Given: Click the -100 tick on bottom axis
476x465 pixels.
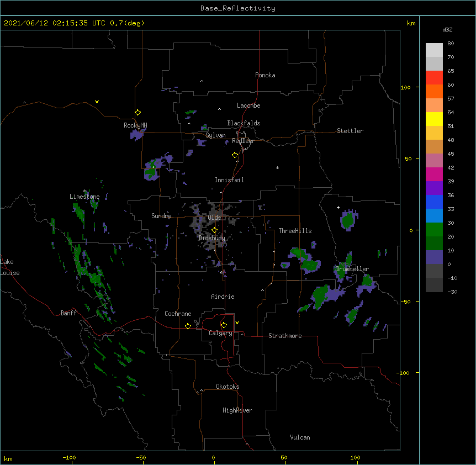Looking at the screenshot, I should coord(69,457).
